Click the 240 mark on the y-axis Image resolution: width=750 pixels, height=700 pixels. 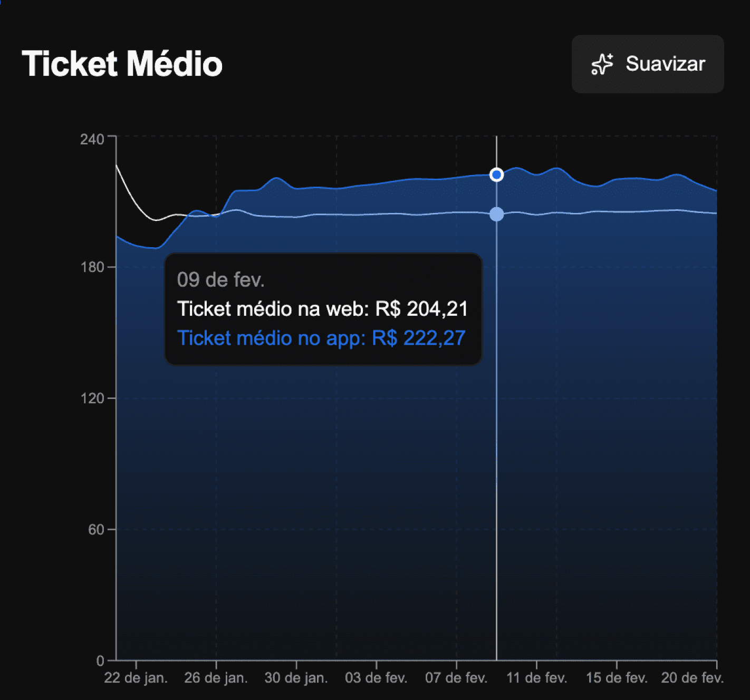[x=93, y=139]
